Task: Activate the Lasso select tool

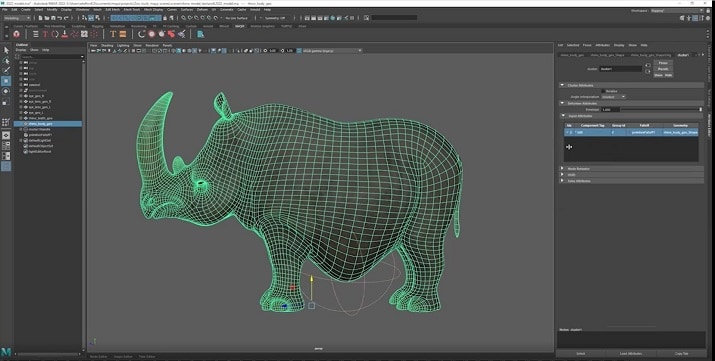Action: [x=6, y=61]
